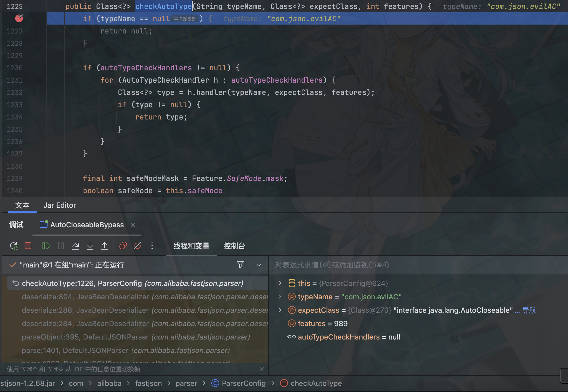Image resolution: width=568 pixels, height=392 pixels.
Task: Click the Step Out icon
Action: click(x=105, y=246)
